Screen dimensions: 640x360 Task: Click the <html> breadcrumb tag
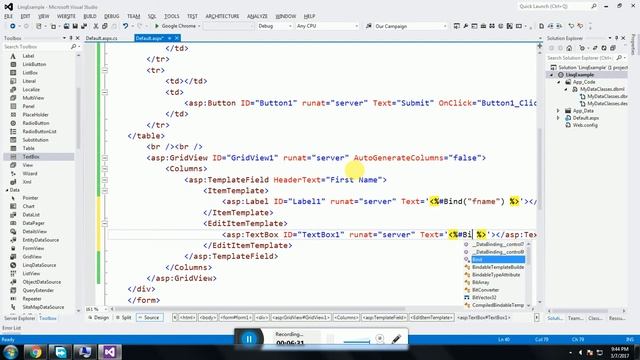tap(187, 318)
